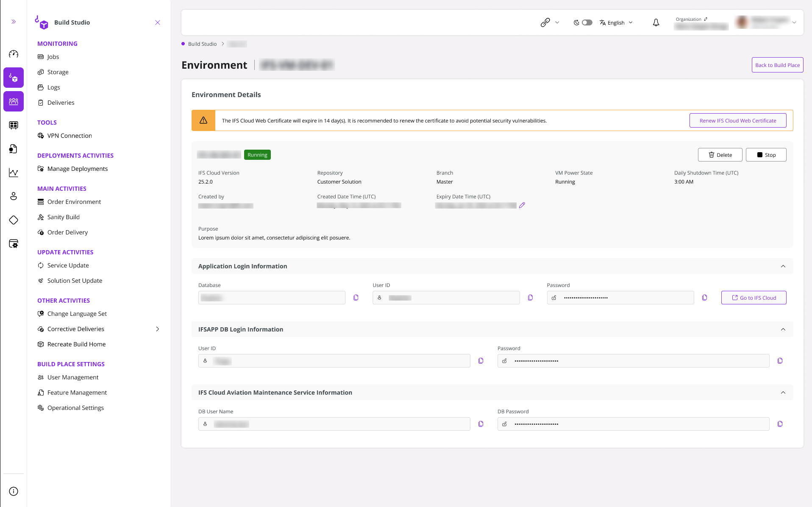Open the notifications bell

656,22
